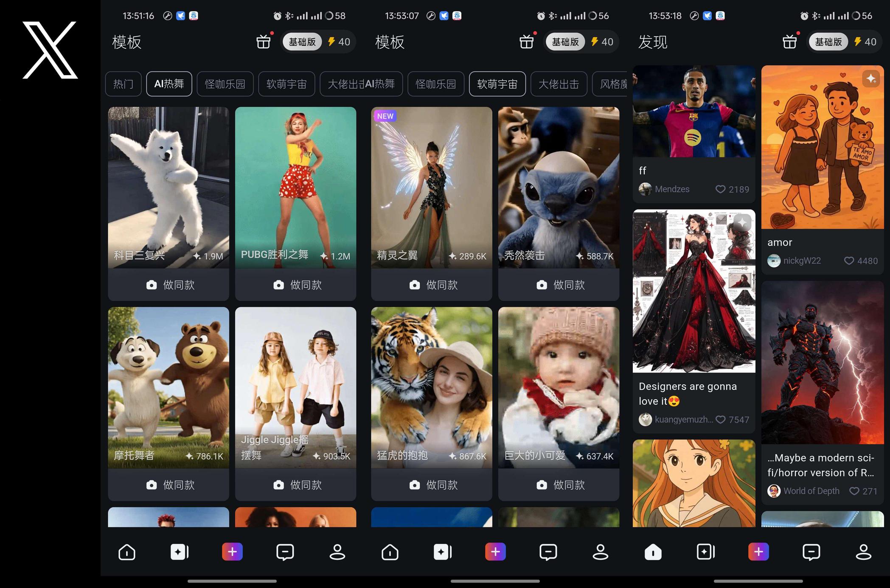This screenshot has width=890, height=588.
Task: Switch to the 软萌宇宙 tab in the middle screen
Action: click(x=497, y=84)
